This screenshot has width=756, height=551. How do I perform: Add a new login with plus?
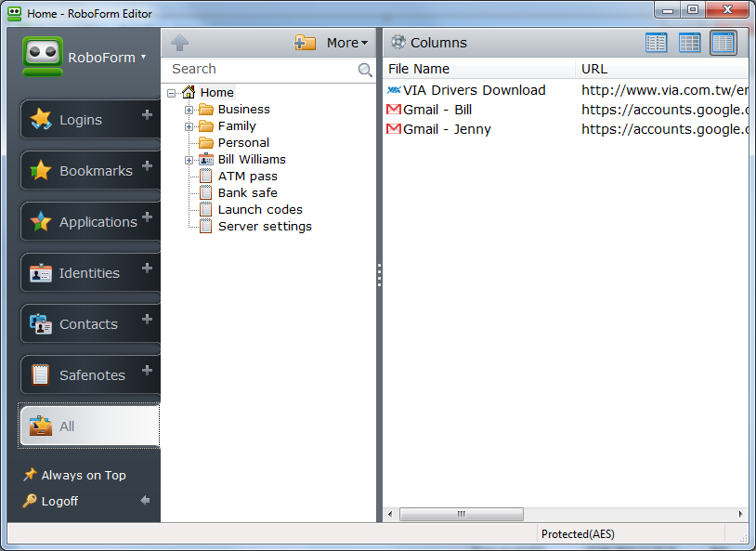point(147,115)
